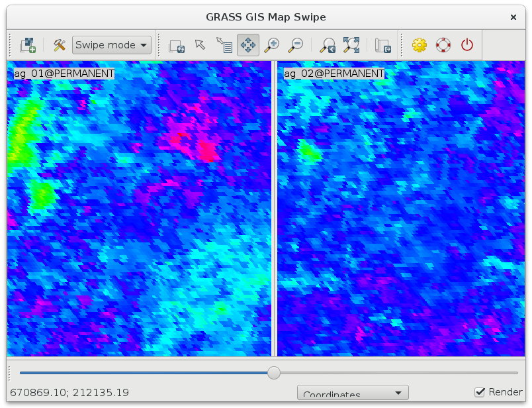
Task: Click the coordinates readout 670869.10; 212135.19
Action: coord(69,392)
